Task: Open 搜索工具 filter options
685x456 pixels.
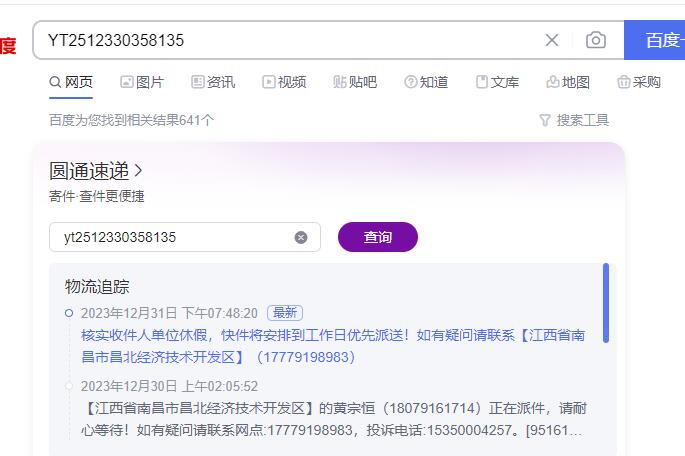Action: pyautogui.click(x=574, y=120)
